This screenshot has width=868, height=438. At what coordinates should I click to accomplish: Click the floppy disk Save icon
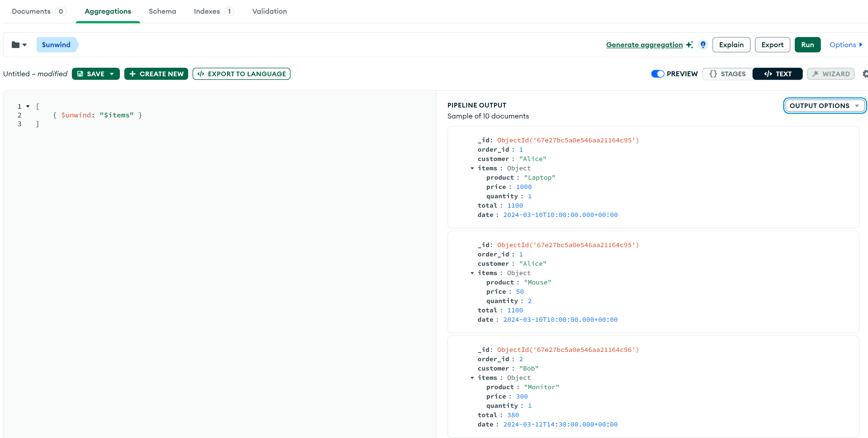[x=80, y=74]
